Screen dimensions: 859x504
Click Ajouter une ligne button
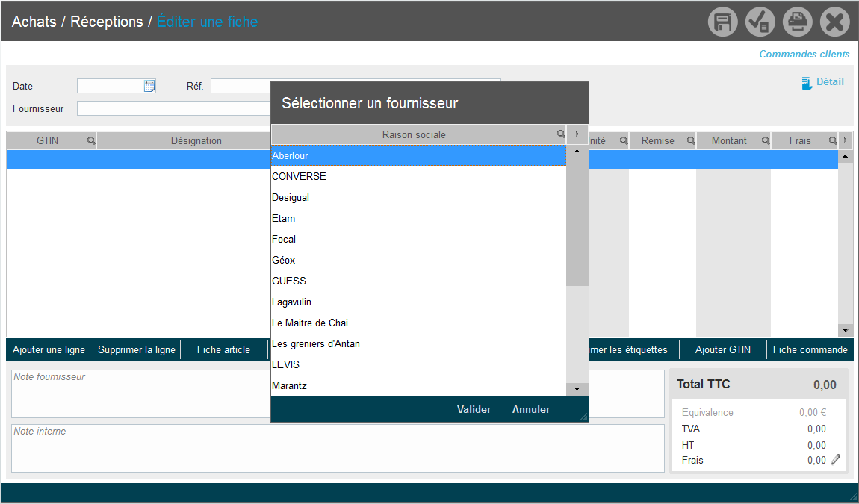pyautogui.click(x=49, y=349)
